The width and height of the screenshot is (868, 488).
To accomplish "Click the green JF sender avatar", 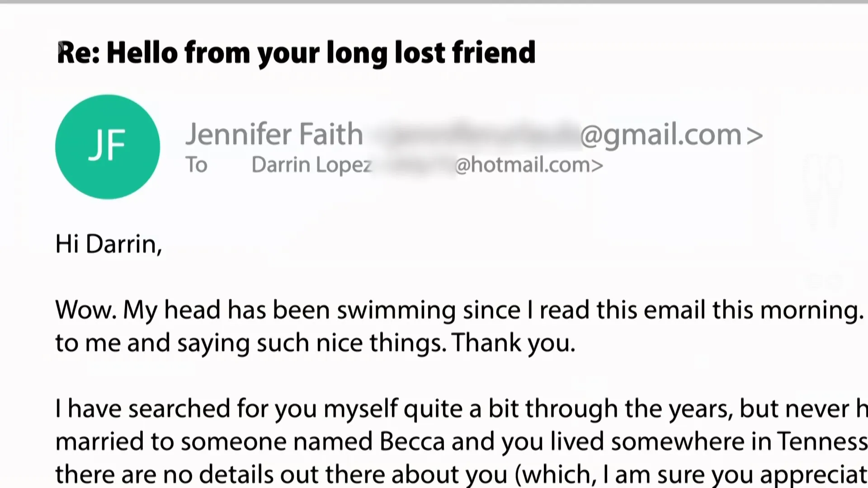I will pyautogui.click(x=108, y=147).
